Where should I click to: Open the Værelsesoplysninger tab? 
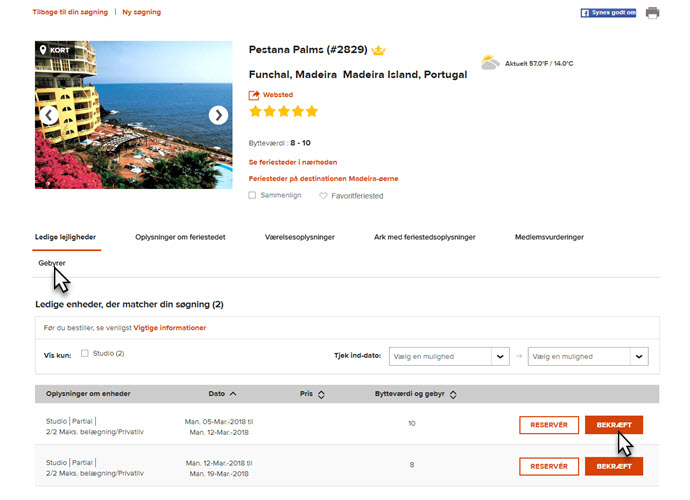tap(300, 237)
